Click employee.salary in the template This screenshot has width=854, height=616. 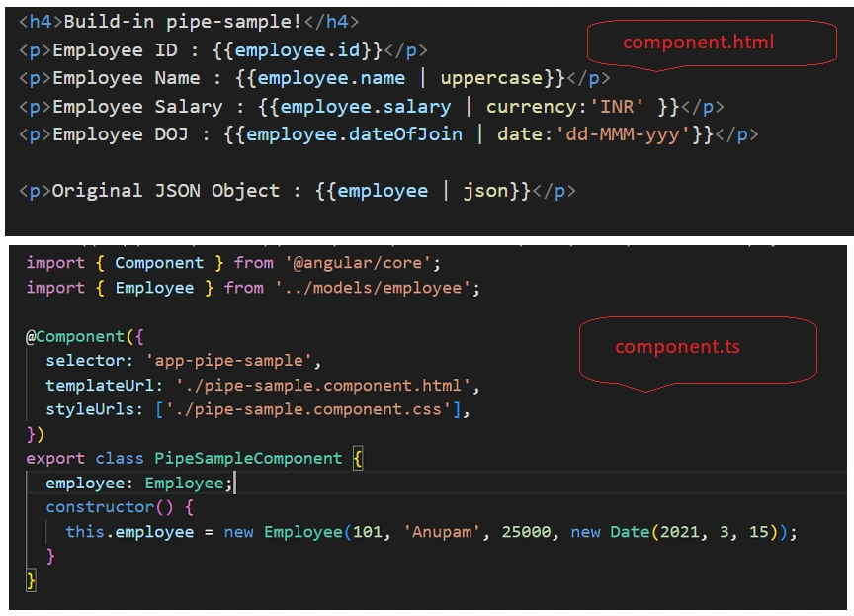(366, 107)
